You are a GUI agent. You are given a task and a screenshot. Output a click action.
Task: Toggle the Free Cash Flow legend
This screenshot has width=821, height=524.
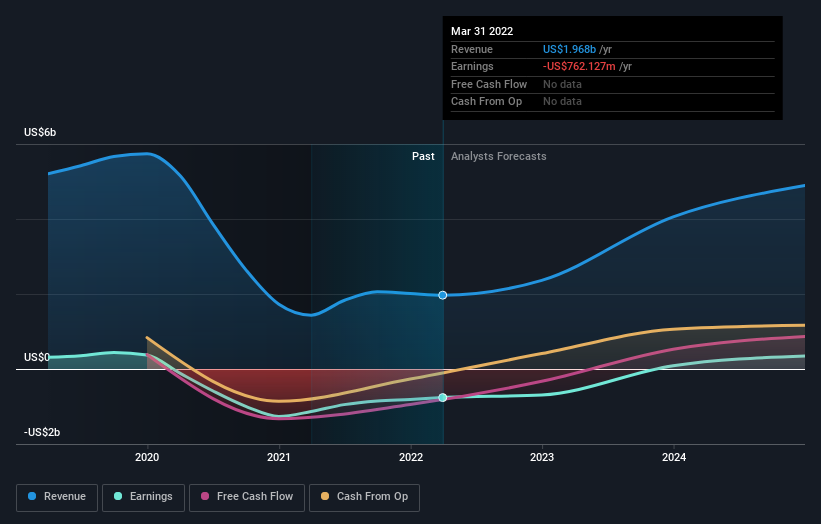(247, 497)
